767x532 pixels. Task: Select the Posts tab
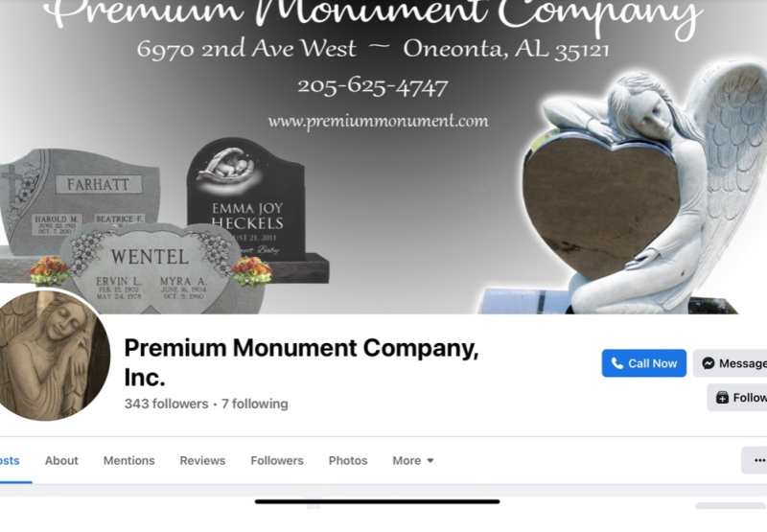[10, 461]
